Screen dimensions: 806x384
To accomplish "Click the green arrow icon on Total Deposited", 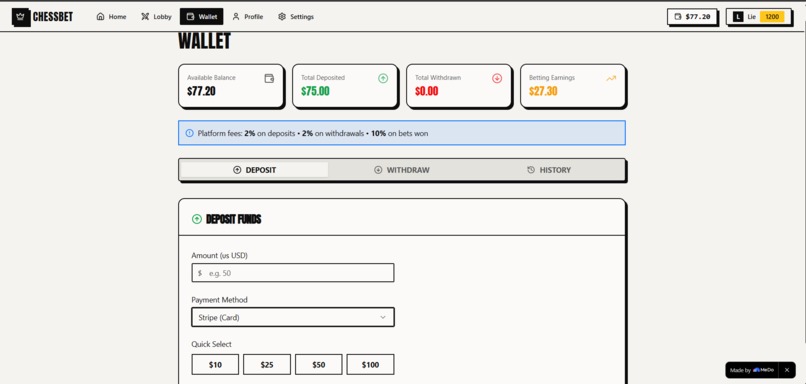I will click(x=383, y=78).
